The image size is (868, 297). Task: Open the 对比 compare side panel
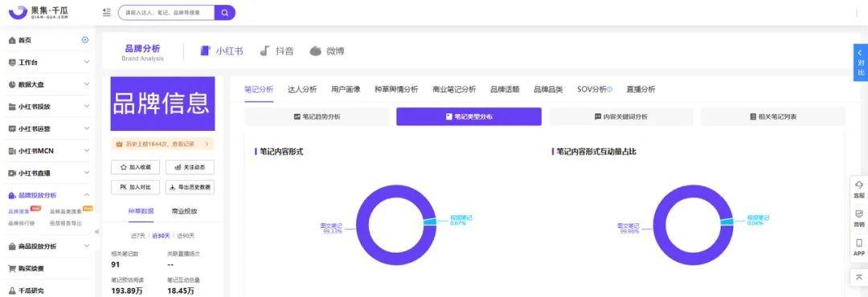point(860,63)
